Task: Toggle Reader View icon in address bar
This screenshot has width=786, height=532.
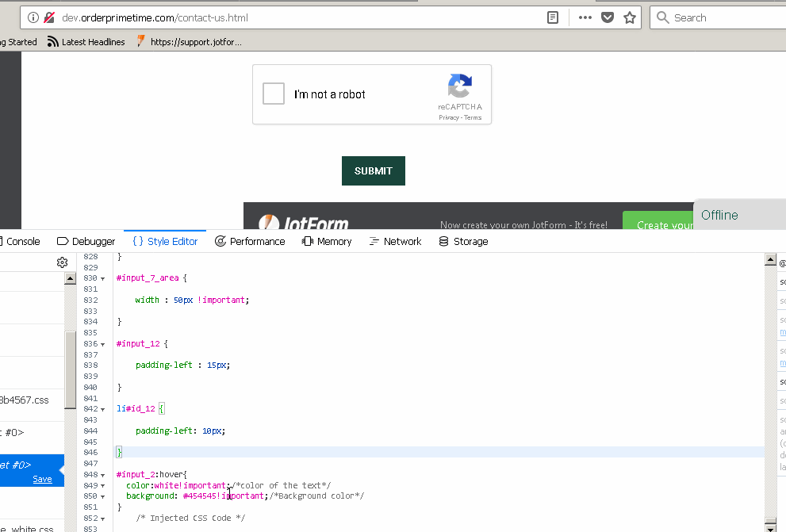Action: (x=553, y=17)
